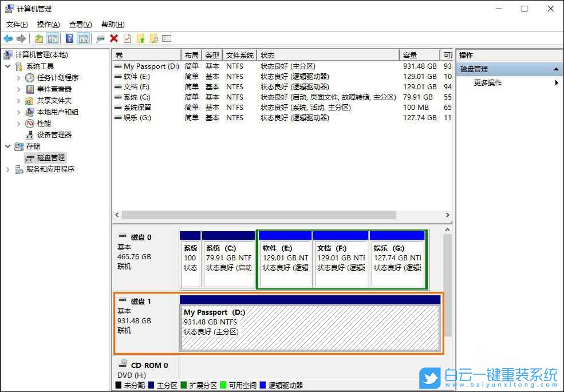Click the back navigation arrow icon
564x392 pixels.
7,38
